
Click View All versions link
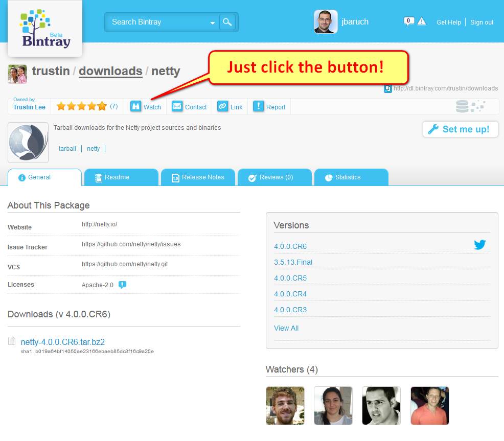(x=286, y=328)
